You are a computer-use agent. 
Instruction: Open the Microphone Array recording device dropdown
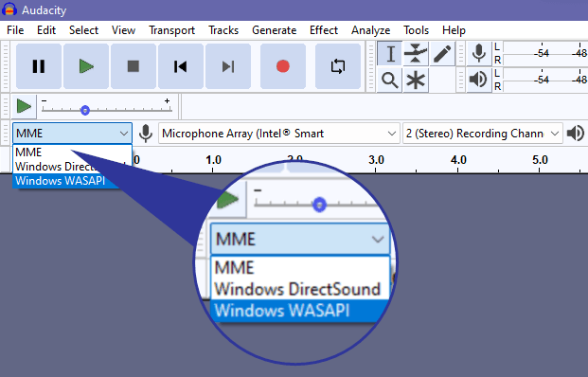[278, 134]
